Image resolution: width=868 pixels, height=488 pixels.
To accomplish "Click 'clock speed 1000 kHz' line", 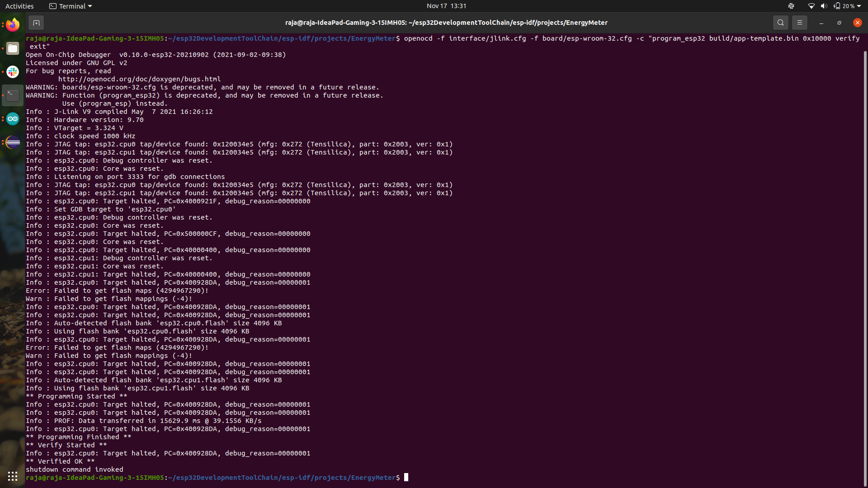I will pyautogui.click(x=80, y=136).
